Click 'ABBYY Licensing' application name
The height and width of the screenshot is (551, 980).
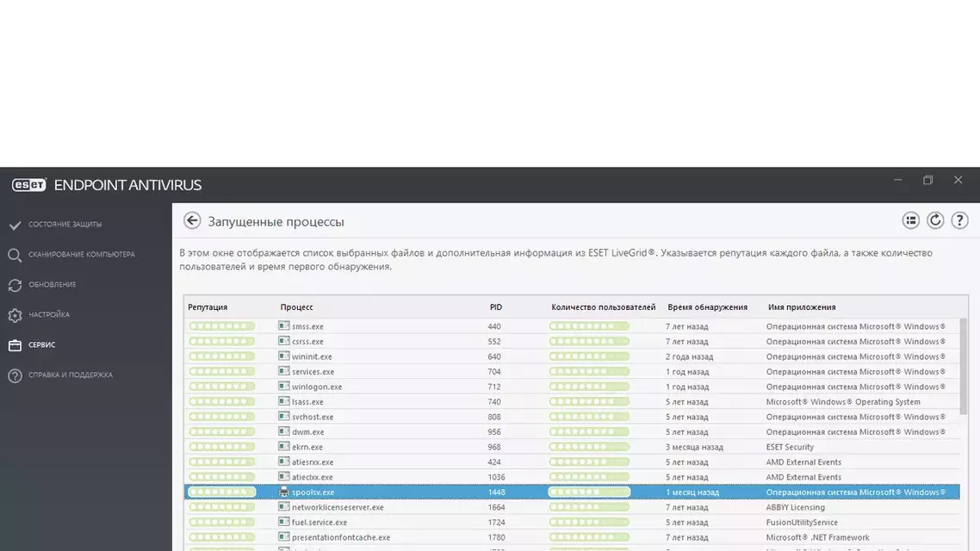[x=796, y=506]
